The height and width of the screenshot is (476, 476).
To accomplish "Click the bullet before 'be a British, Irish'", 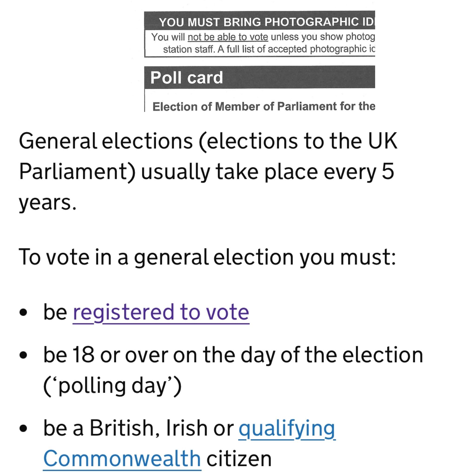I will point(23,428).
